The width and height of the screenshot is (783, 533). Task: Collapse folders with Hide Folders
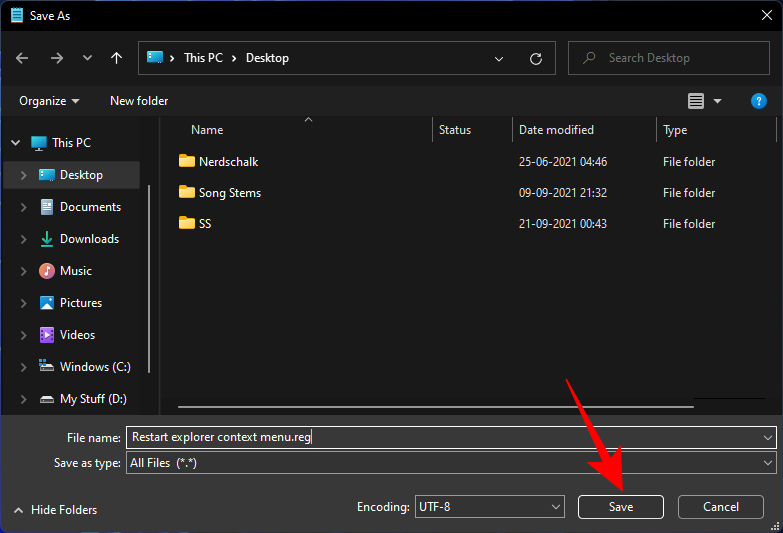click(55, 510)
